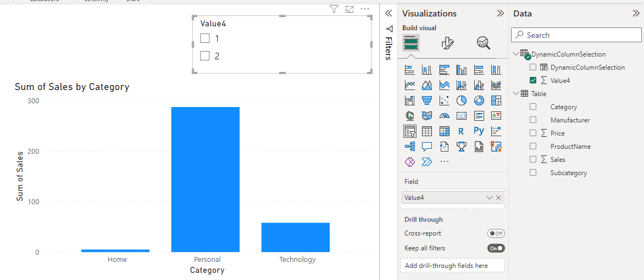Screen dimensions: 644x280
Task: Select the Treemap visual
Action: pyautogui.click(x=496, y=100)
